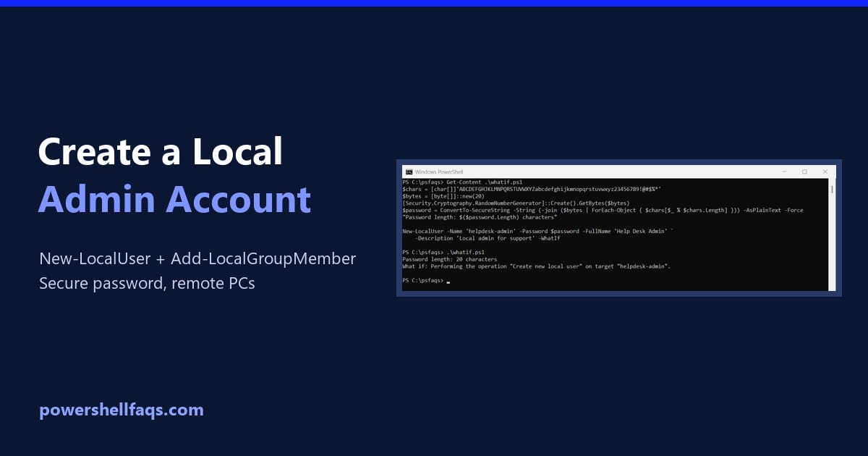Minimize the Windows PowerShell window
Image resolution: width=868 pixels, height=456 pixels.
tap(785, 172)
